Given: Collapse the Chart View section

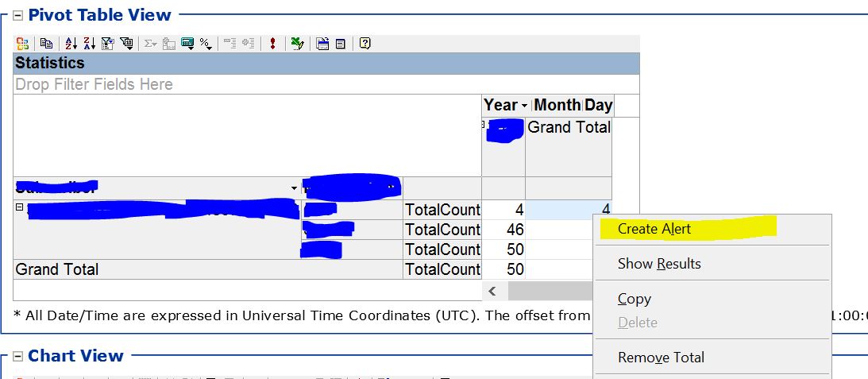Looking at the screenshot, I should (17, 357).
